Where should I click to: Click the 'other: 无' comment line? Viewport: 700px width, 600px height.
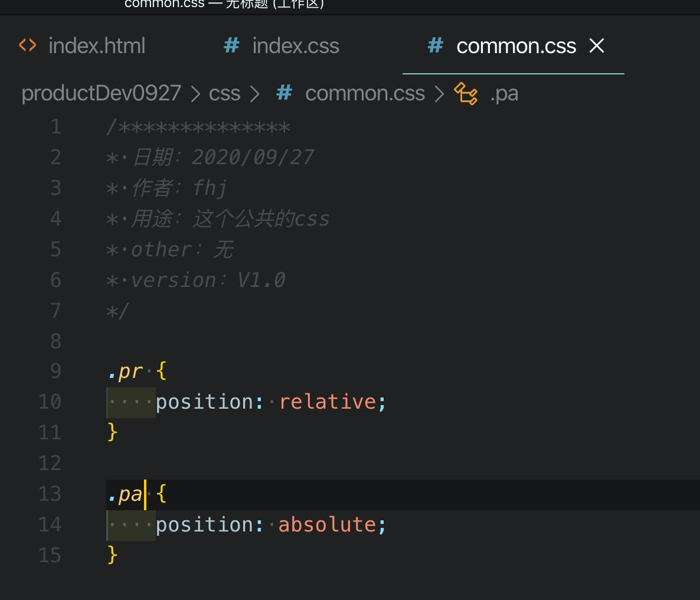coord(169,250)
